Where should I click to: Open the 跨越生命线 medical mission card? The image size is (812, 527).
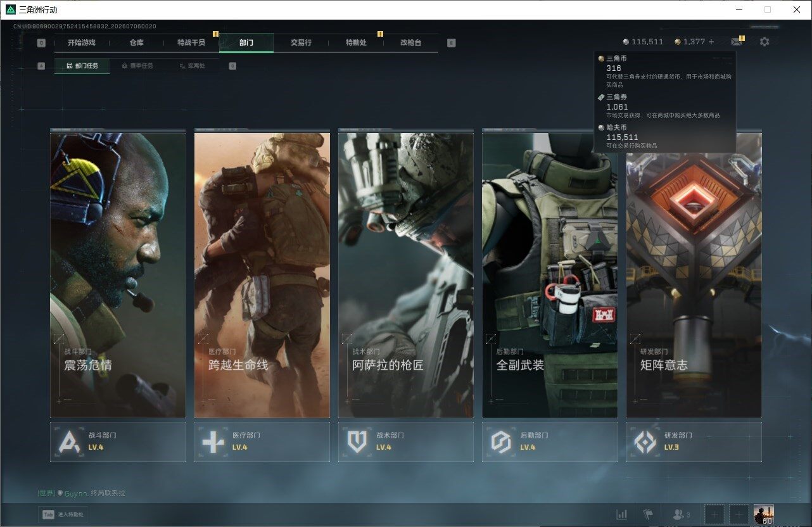click(x=262, y=274)
